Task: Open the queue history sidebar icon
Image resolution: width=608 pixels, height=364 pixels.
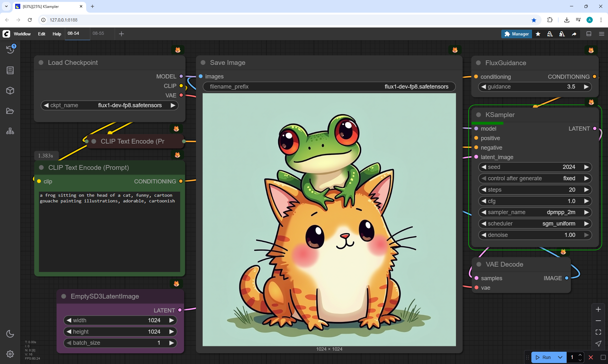Action: pos(10,49)
